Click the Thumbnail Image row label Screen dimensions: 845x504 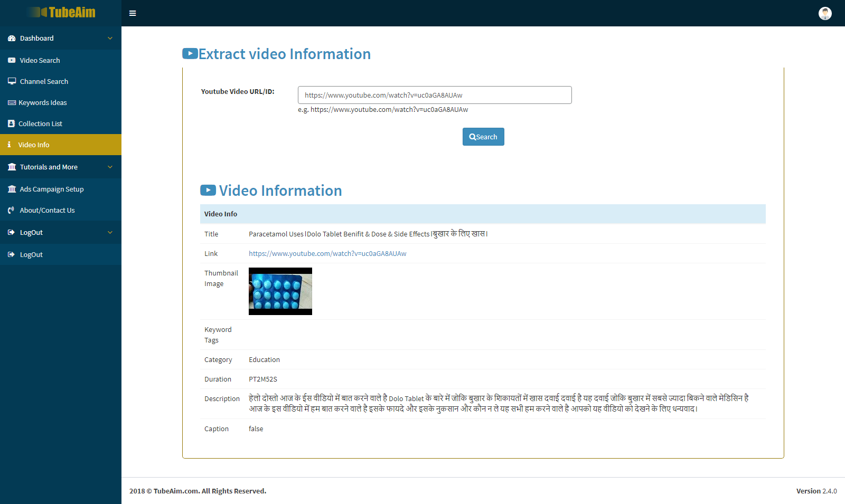pos(221,278)
